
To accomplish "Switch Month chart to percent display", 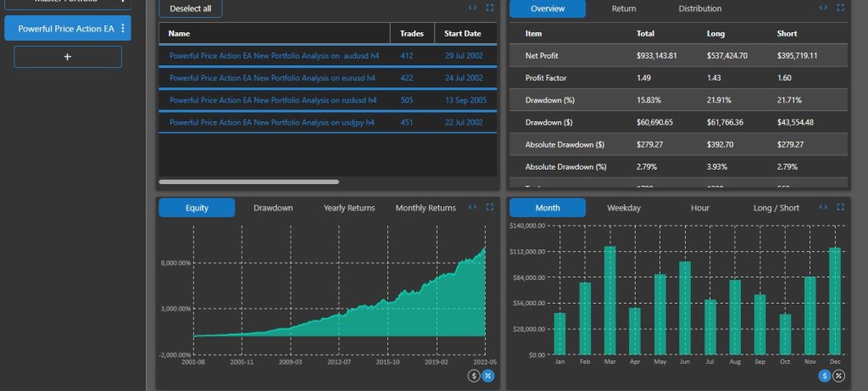I will (x=839, y=376).
